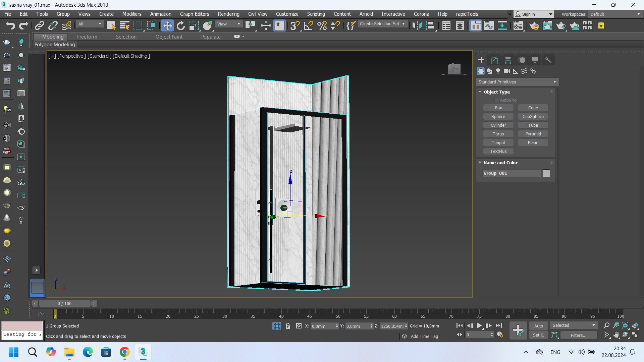This screenshot has height=362, width=644.
Task: Open the Customize menu
Action: click(x=287, y=14)
